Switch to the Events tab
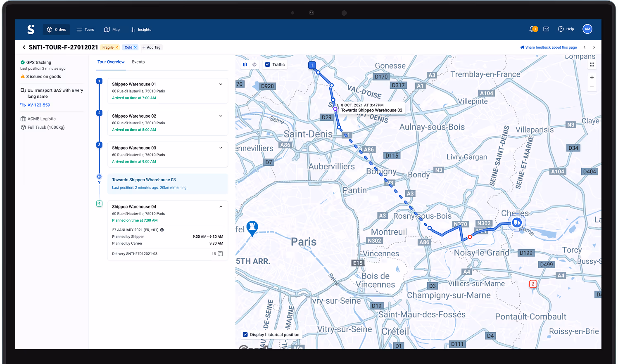 pos(138,62)
